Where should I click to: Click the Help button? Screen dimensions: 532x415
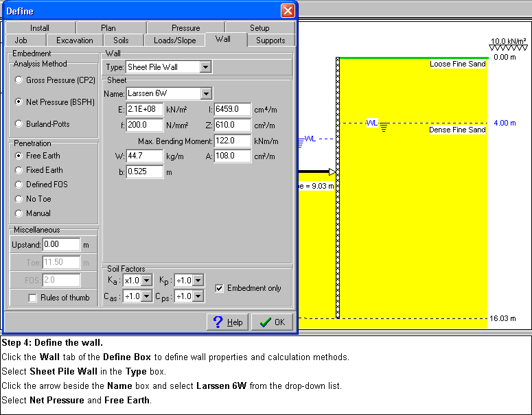(228, 322)
